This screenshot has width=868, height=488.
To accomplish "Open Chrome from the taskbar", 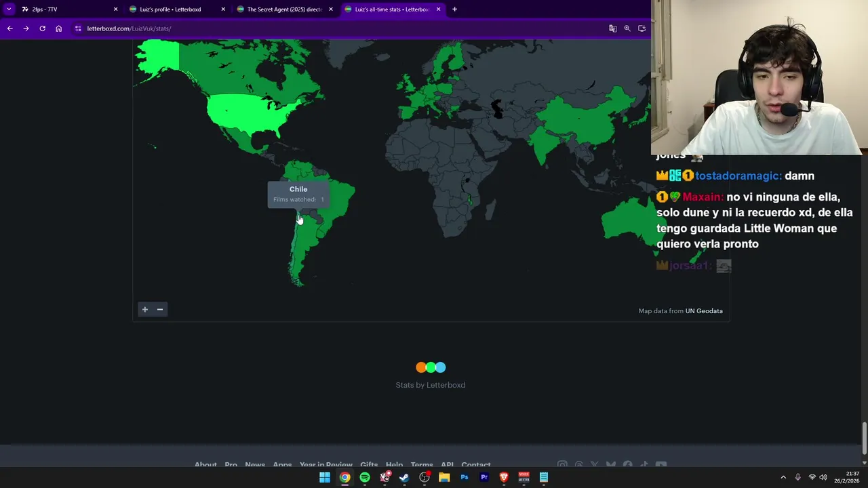I will (344, 477).
